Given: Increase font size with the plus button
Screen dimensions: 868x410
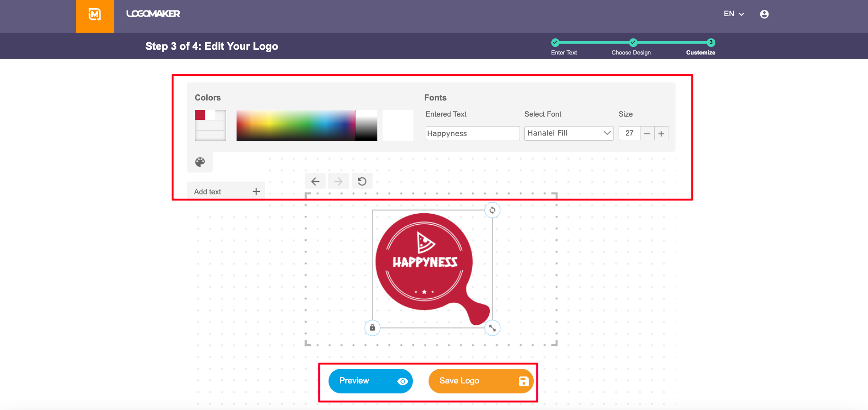Looking at the screenshot, I should point(661,134).
